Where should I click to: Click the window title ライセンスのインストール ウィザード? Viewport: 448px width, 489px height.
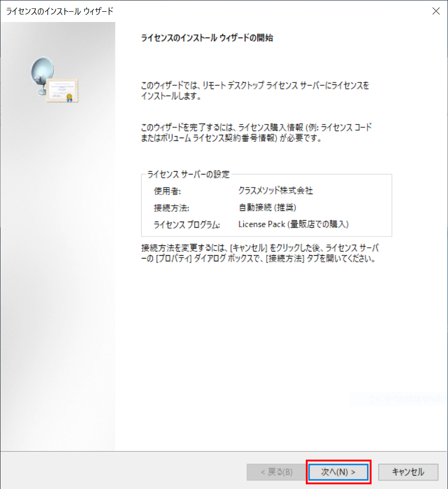point(60,11)
